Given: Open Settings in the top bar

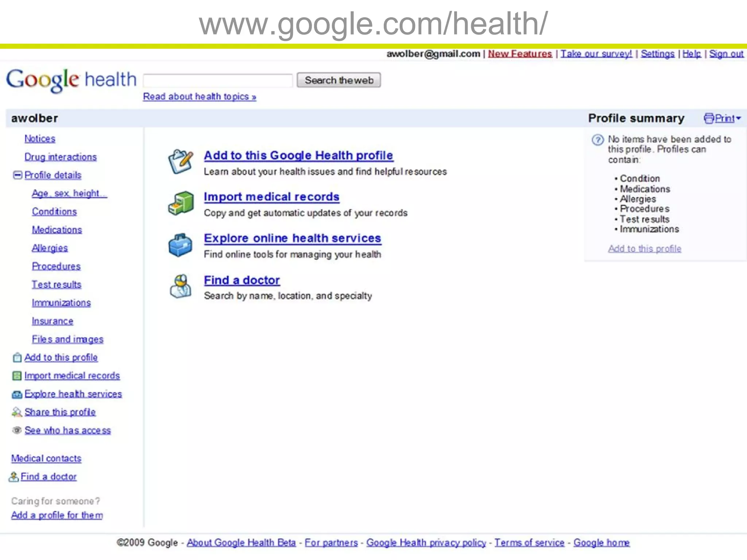Looking at the screenshot, I should (657, 54).
